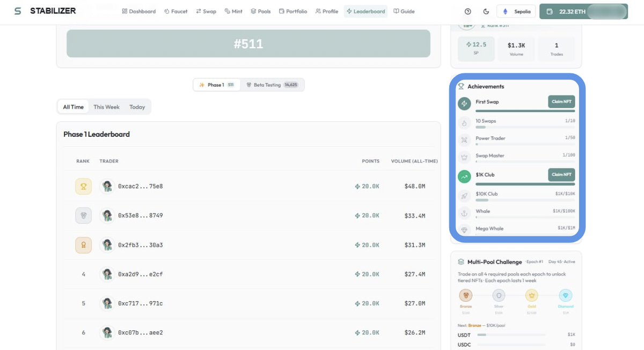Select trader address 0xcac2...75e8
The width and height of the screenshot is (644, 350).
(x=140, y=187)
